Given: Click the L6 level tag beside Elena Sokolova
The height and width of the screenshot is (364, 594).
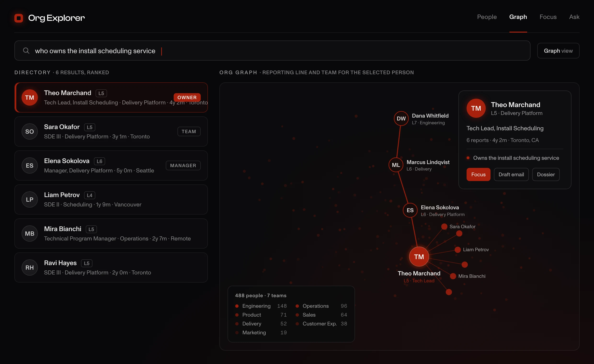Looking at the screenshot, I should coord(99,161).
